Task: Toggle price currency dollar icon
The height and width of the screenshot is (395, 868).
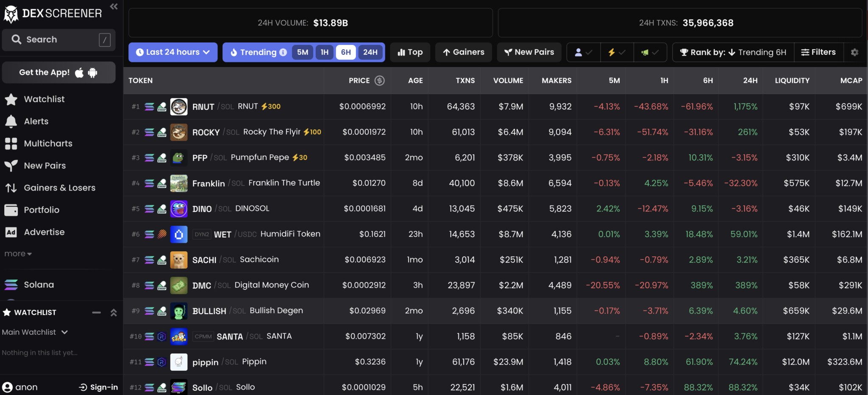Action: point(380,81)
